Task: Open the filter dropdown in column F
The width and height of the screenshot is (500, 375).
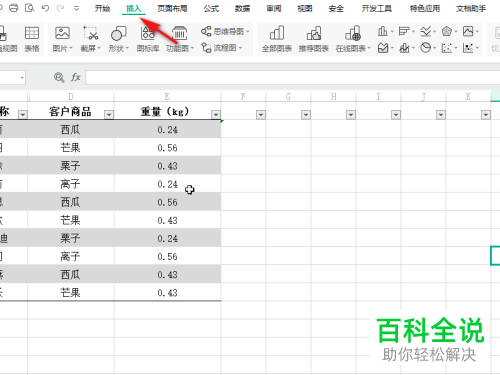Action: click(261, 115)
